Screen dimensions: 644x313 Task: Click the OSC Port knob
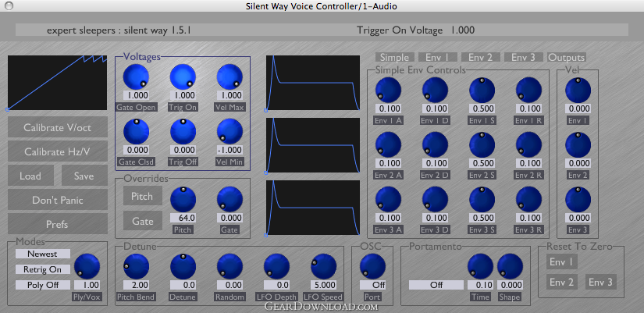coord(372,266)
